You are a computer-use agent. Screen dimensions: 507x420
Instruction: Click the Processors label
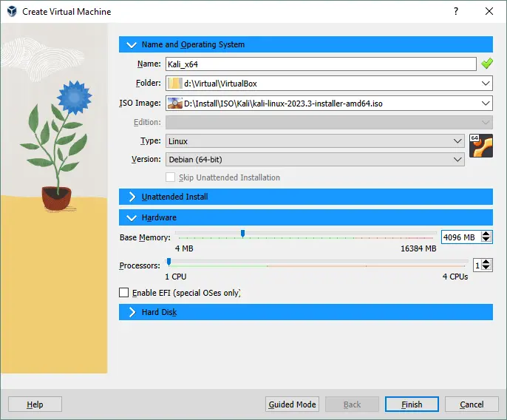click(140, 265)
